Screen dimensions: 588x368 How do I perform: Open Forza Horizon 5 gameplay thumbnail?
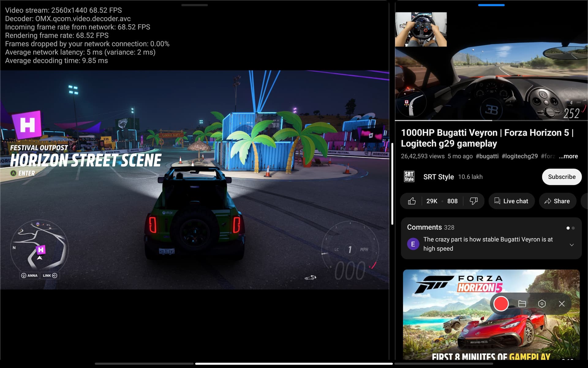click(491, 315)
